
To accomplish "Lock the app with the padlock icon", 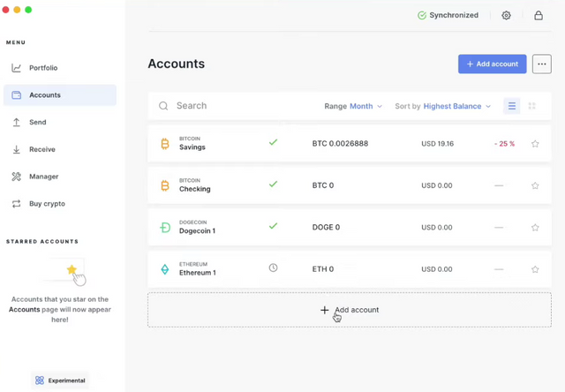I will pos(539,15).
